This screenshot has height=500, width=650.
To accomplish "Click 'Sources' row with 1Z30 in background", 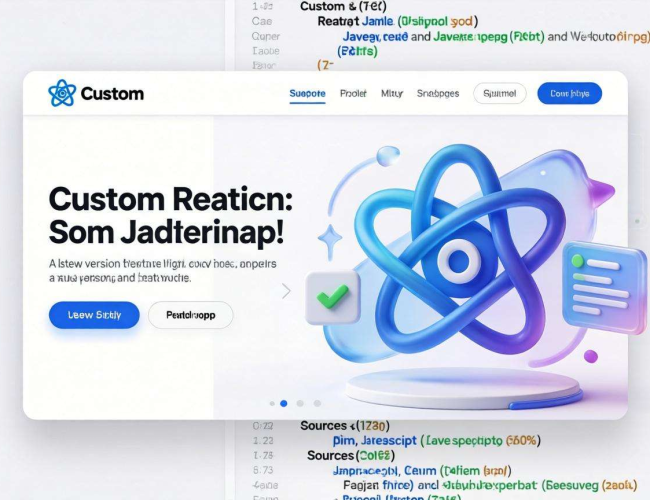I will pos(345,426).
